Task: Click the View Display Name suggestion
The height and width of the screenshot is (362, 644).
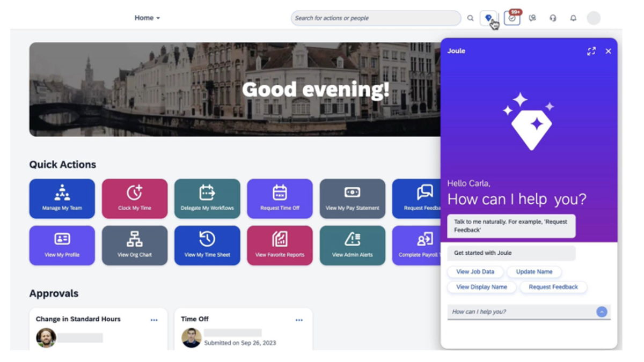Action: pos(482,287)
